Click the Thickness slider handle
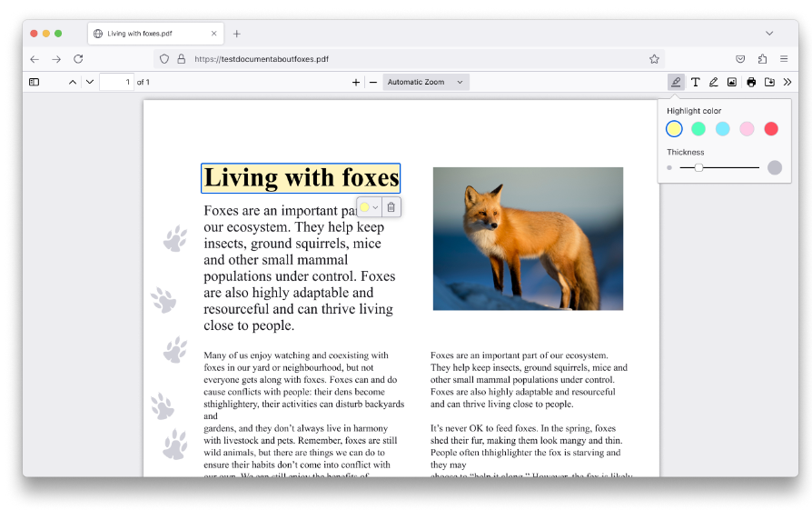Image resolution: width=812 pixels, height=510 pixels. coord(698,167)
